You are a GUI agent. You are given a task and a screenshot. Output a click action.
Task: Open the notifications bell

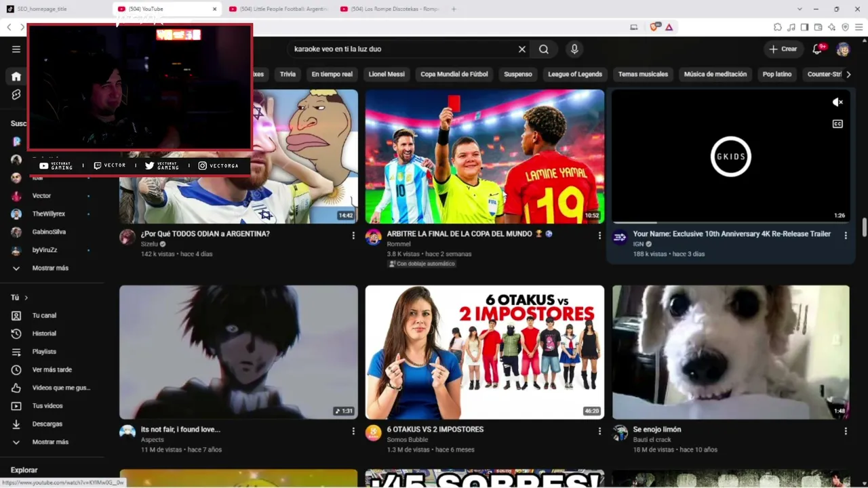(818, 49)
